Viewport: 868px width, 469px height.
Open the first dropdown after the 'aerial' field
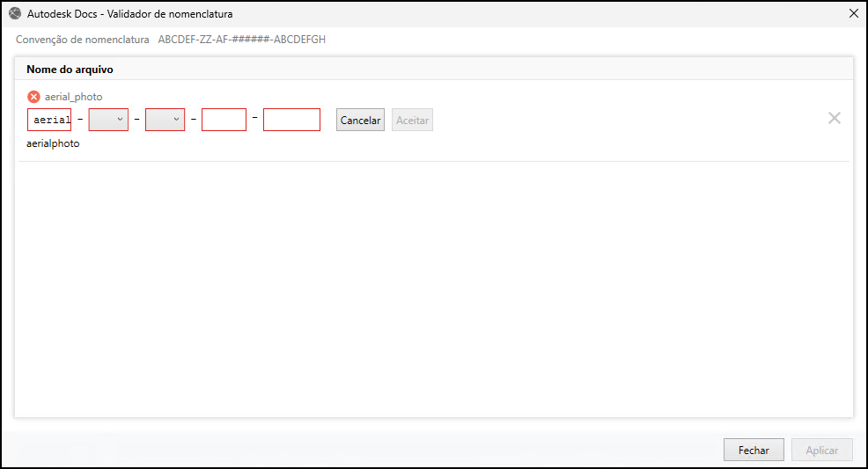click(x=108, y=120)
